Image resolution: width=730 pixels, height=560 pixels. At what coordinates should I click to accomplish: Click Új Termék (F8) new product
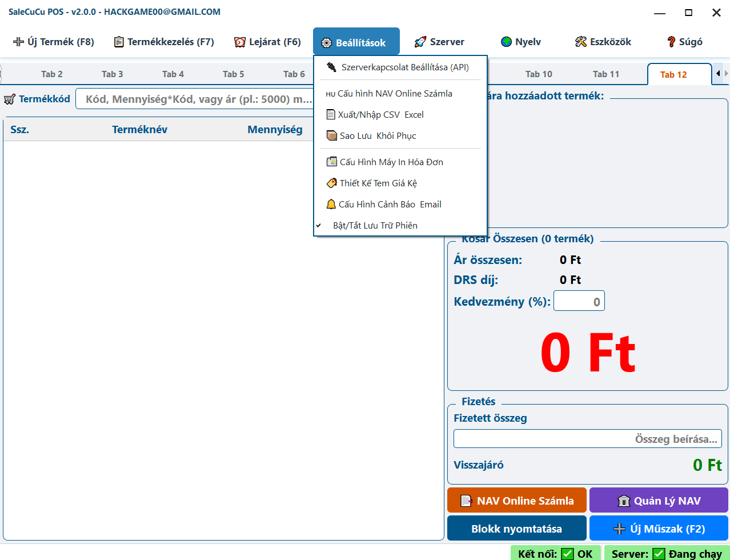pyautogui.click(x=53, y=42)
